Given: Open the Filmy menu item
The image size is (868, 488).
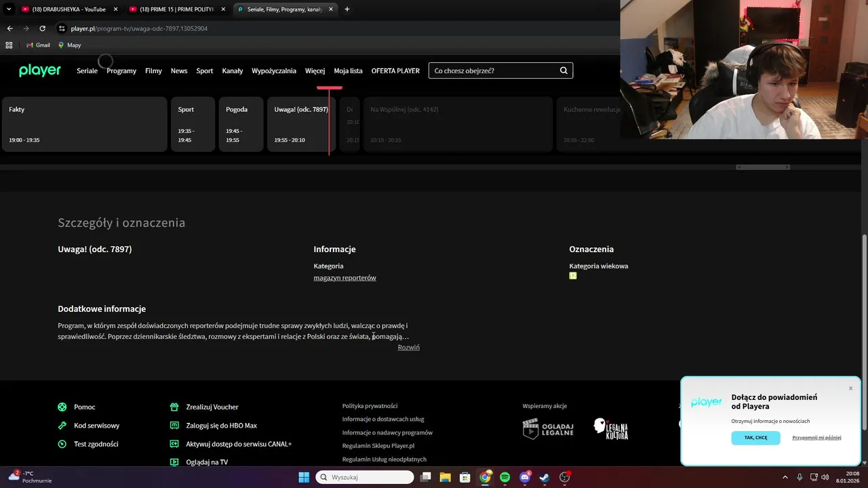Looking at the screenshot, I should tap(153, 70).
